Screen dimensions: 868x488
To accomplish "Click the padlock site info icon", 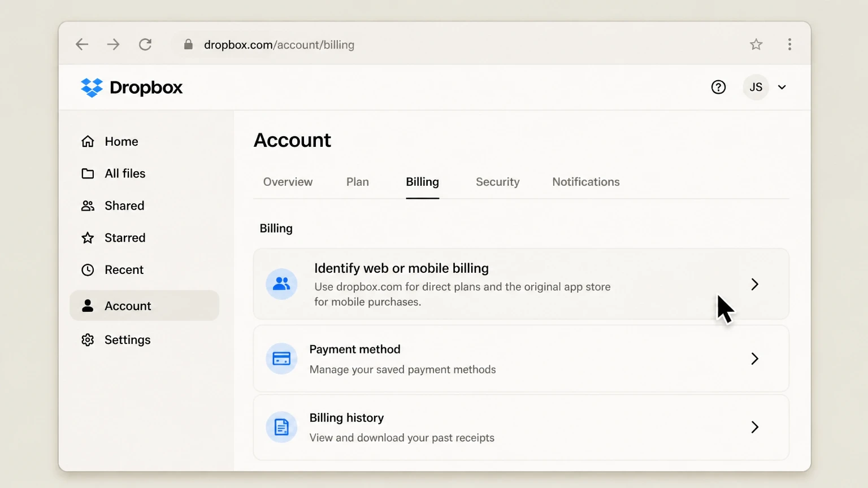I will click(188, 45).
